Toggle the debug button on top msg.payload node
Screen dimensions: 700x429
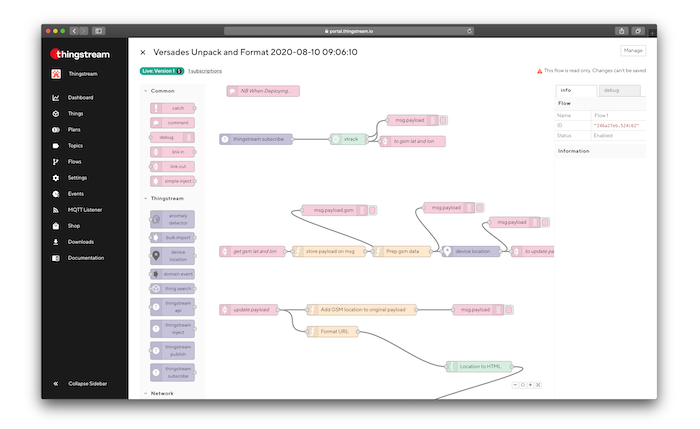coord(443,120)
